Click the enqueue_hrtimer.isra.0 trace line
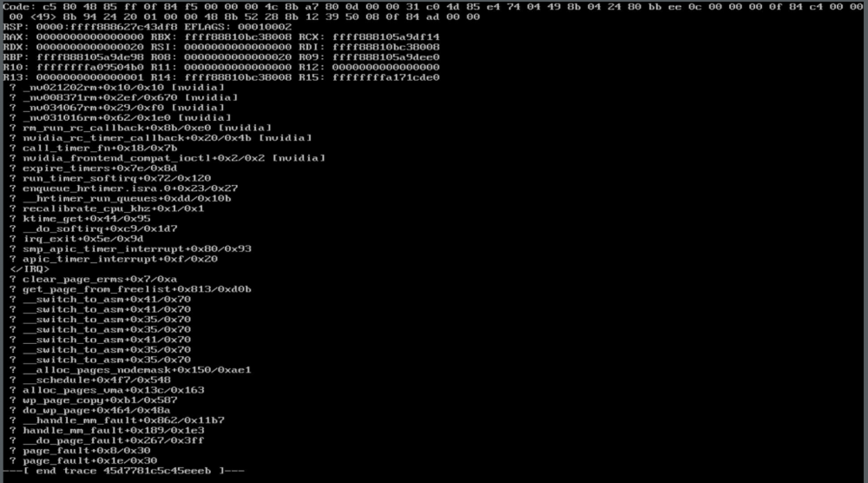 (123, 189)
